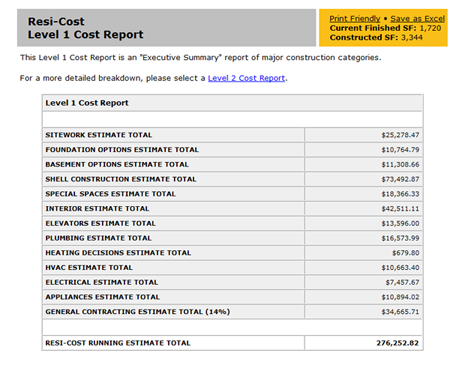The image size is (450, 383).
Task: Click the HVAC ESTIMATE TOTAL label
Action: coord(89,267)
